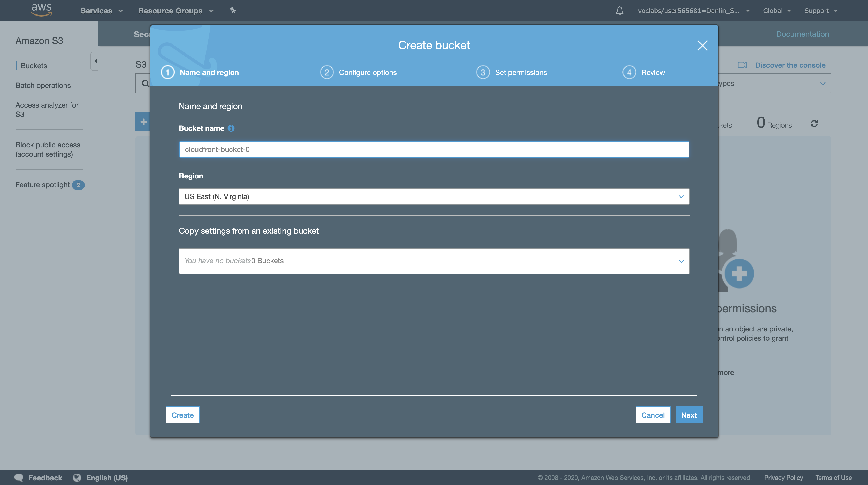The width and height of the screenshot is (868, 485).
Task: Click the AWS logo home icon
Action: coord(41,10)
